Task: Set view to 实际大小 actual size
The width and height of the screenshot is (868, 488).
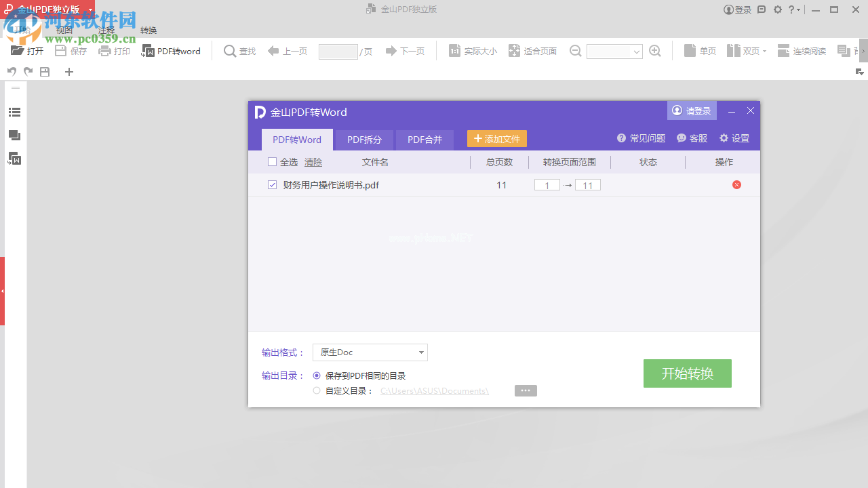Action: (x=473, y=51)
